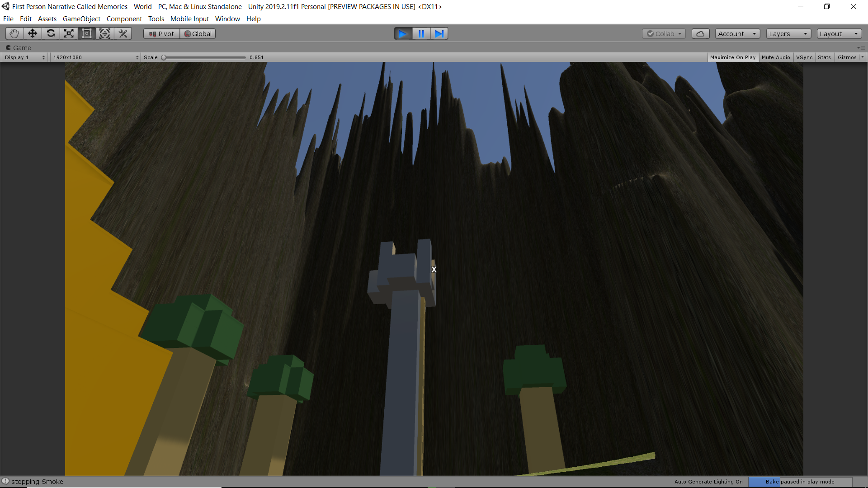Open the Assets menu
This screenshot has height=488, width=868.
[47, 19]
